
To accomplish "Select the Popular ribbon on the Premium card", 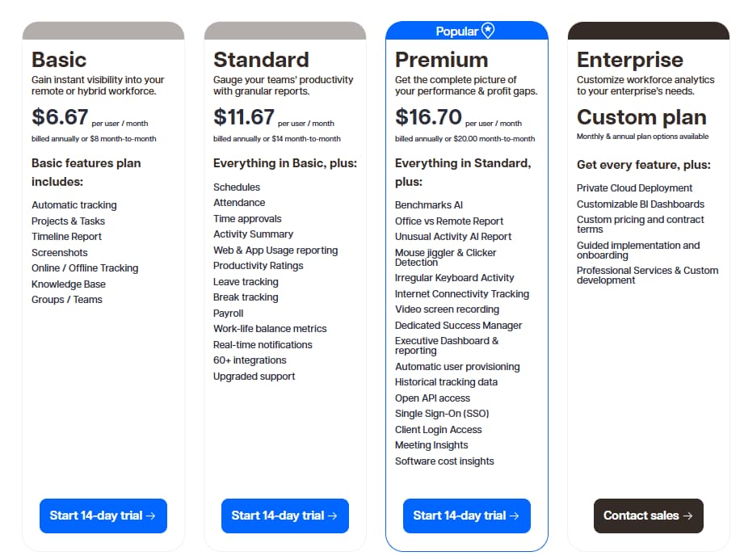I will click(467, 30).
